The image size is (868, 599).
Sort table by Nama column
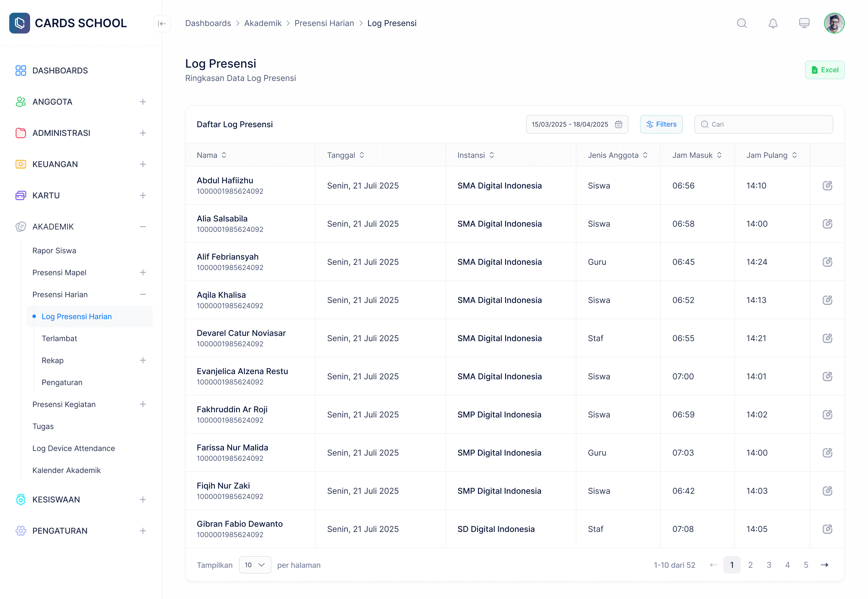224,155
